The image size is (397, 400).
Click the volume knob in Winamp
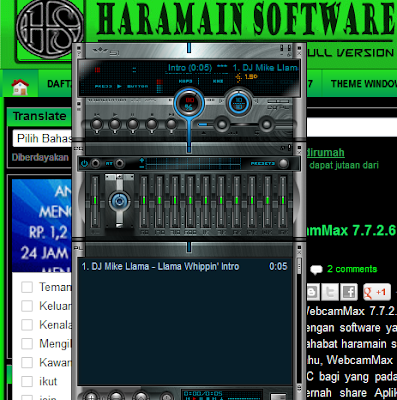pyautogui.click(x=222, y=125)
